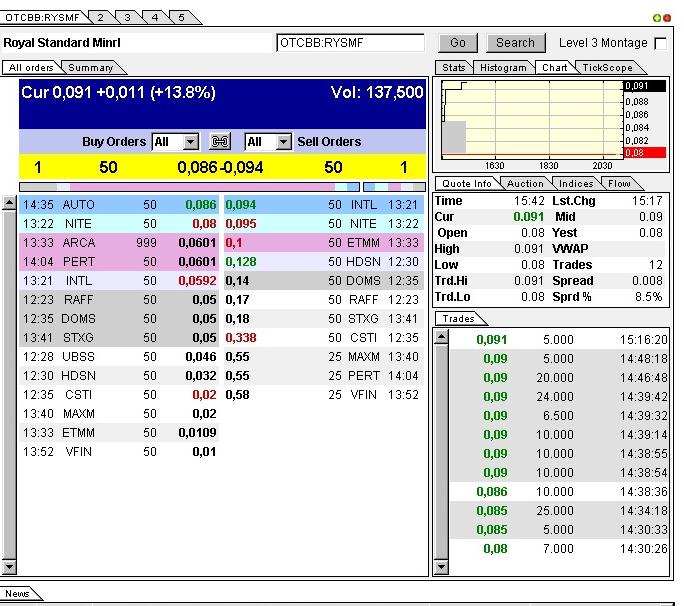Click the yellow best bid-ask 0,086-0,094 bar

[x=222, y=167]
